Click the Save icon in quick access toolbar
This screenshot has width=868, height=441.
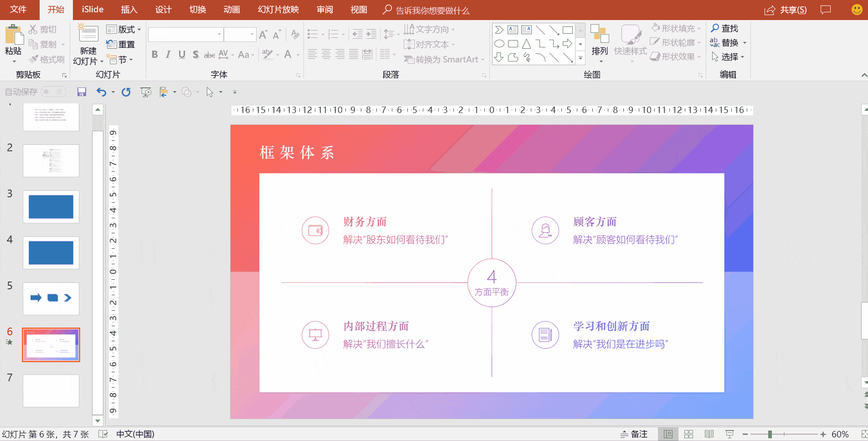[x=82, y=92]
